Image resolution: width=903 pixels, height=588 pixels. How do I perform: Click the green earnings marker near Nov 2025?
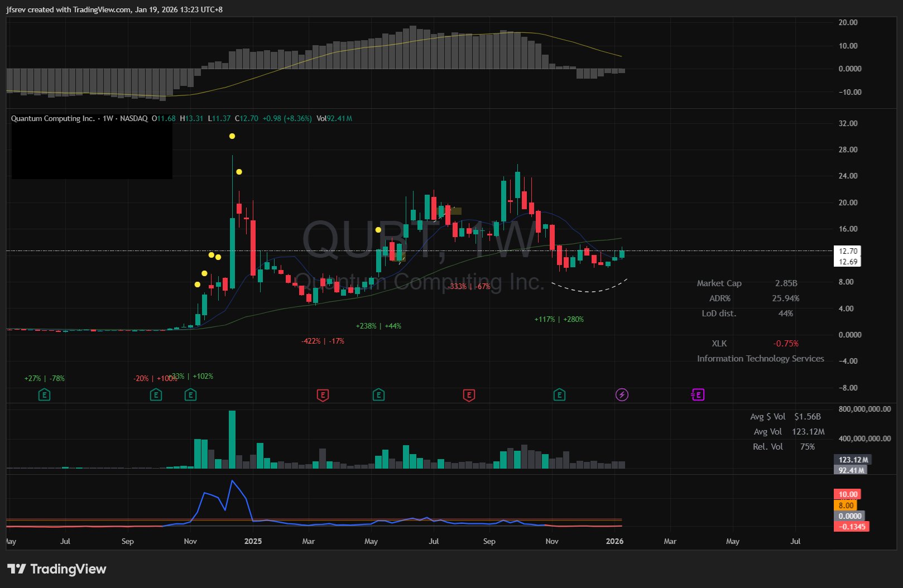point(559,395)
